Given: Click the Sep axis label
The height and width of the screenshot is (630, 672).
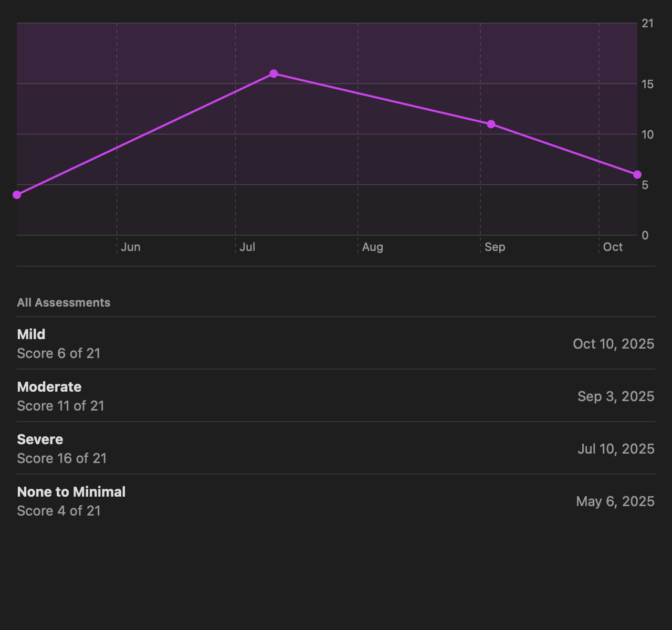Looking at the screenshot, I should pos(495,247).
